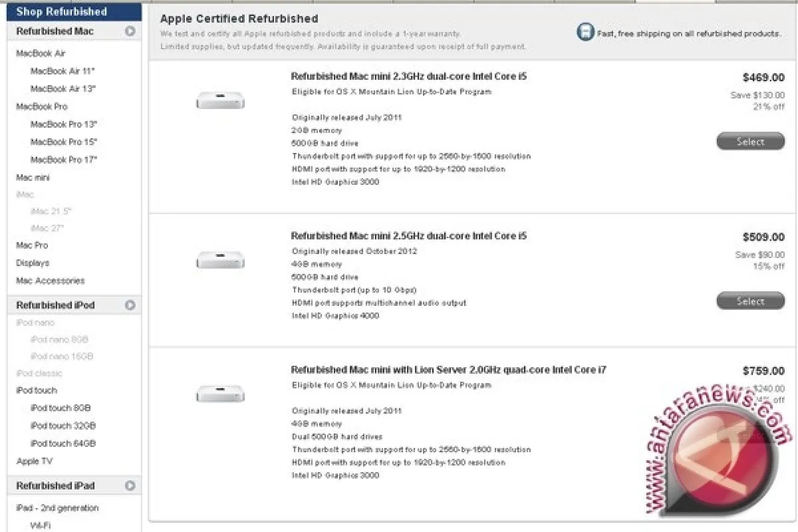The height and width of the screenshot is (532, 798).
Task: Expand the Refurbished iPad arrow icon
Action: point(130,485)
